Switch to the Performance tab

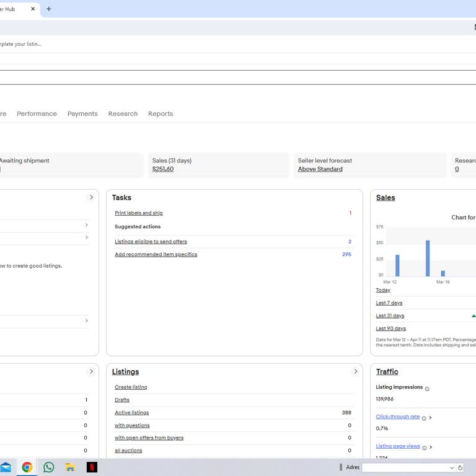pos(37,113)
